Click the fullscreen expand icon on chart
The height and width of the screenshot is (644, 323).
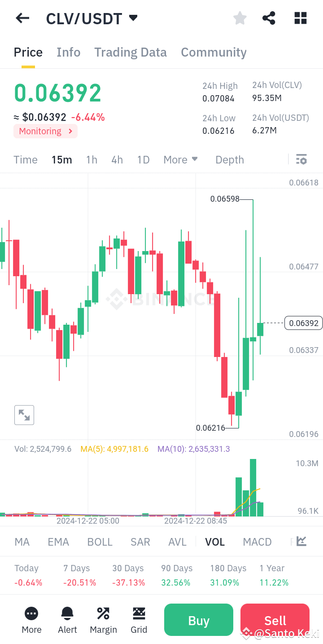[24, 415]
